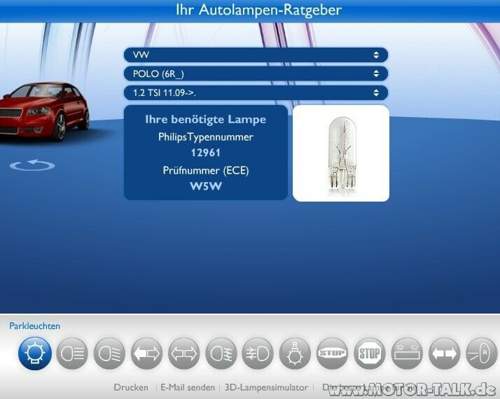Click the Philips type number 12961
The width and height of the screenshot is (500, 399).
tap(206, 153)
